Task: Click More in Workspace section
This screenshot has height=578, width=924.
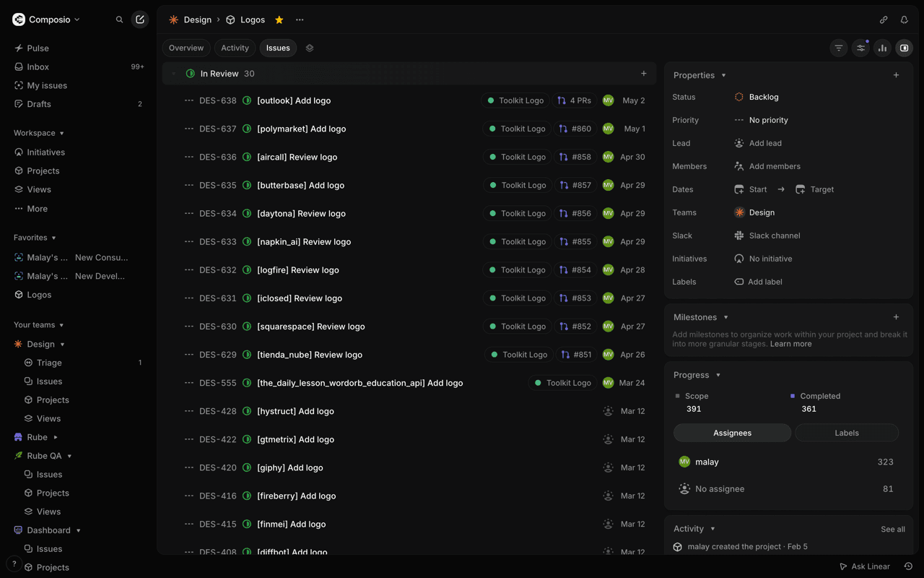Action: pos(78,209)
